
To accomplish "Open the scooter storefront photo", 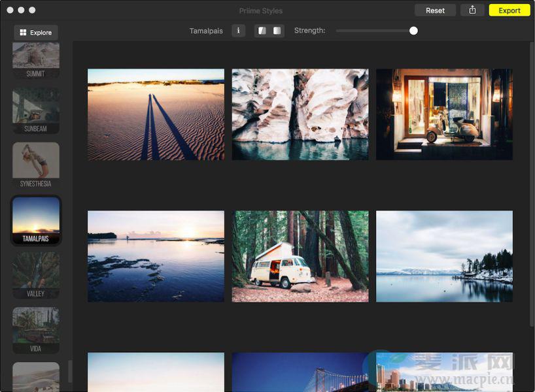I will click(x=444, y=114).
